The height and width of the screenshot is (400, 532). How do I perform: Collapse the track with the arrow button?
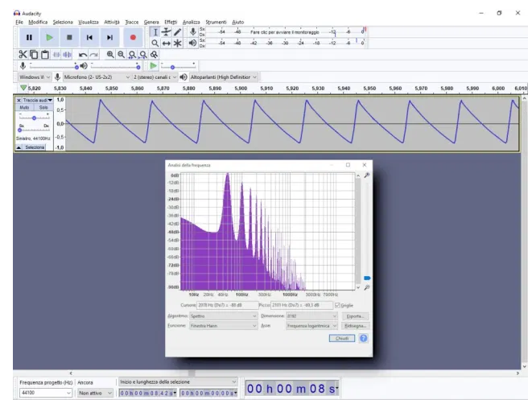click(19, 147)
